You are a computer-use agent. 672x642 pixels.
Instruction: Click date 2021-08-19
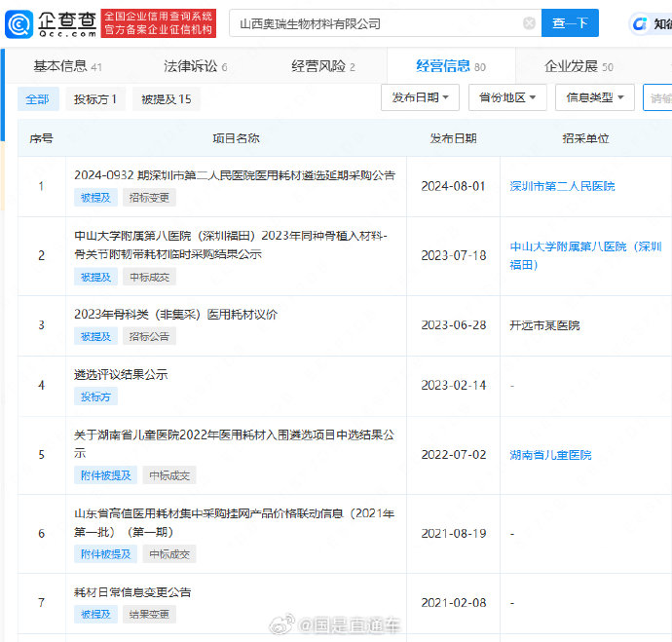[x=454, y=534]
